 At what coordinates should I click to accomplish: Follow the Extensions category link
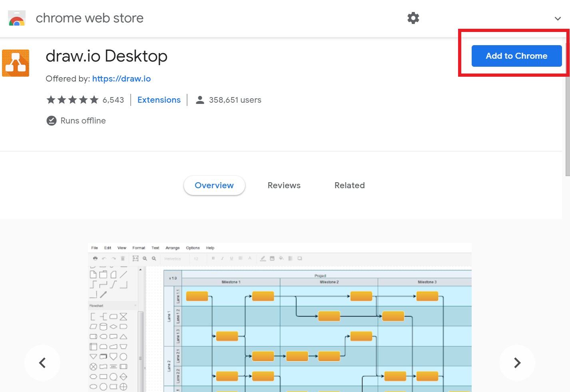pyautogui.click(x=159, y=100)
